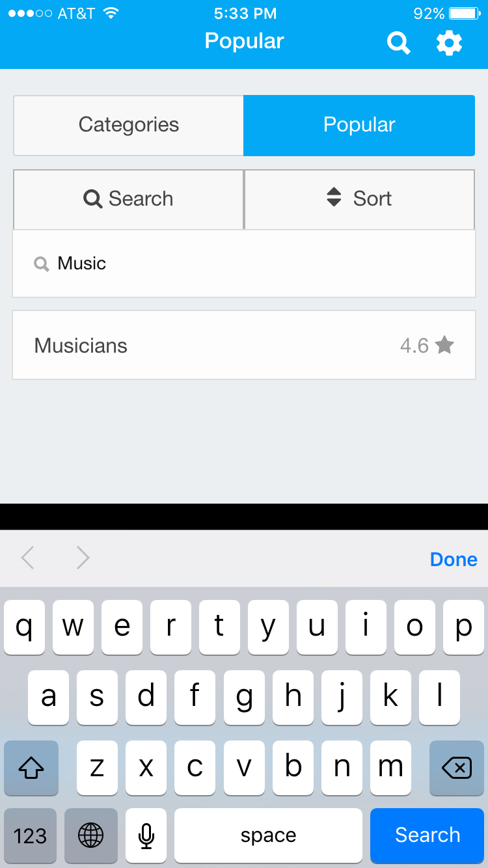This screenshot has height=868, width=488.
Task: Tap the search magnifier icon in header
Action: [398, 44]
